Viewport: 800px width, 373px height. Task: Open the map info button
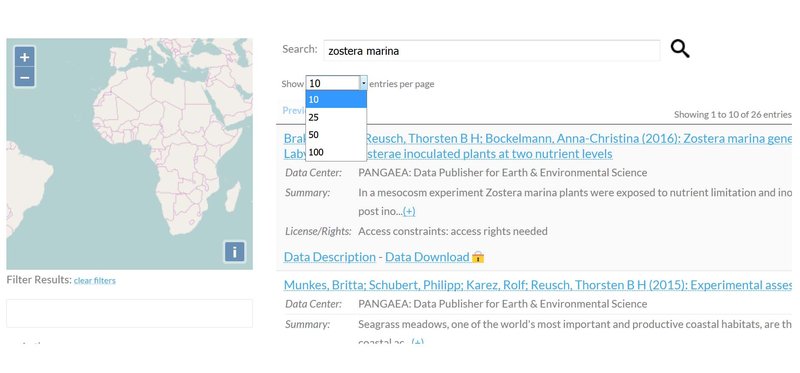[234, 252]
